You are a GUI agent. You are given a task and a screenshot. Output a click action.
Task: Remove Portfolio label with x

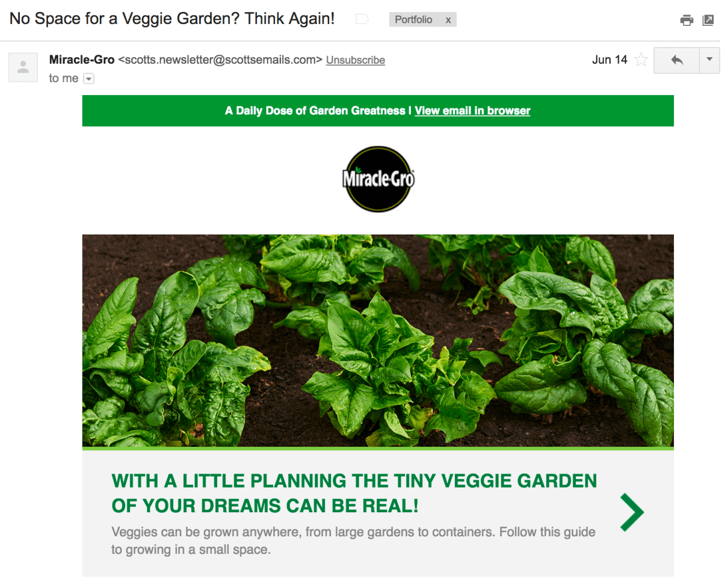(448, 20)
